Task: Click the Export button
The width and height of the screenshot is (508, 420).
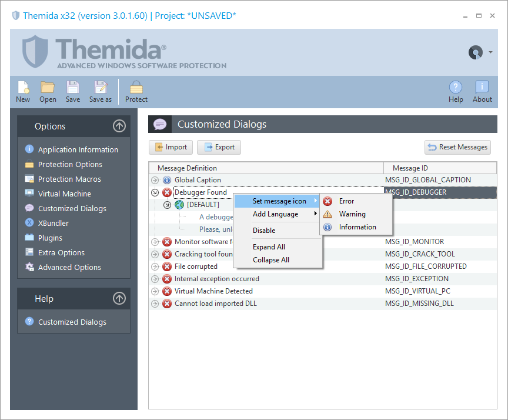Action: click(219, 147)
